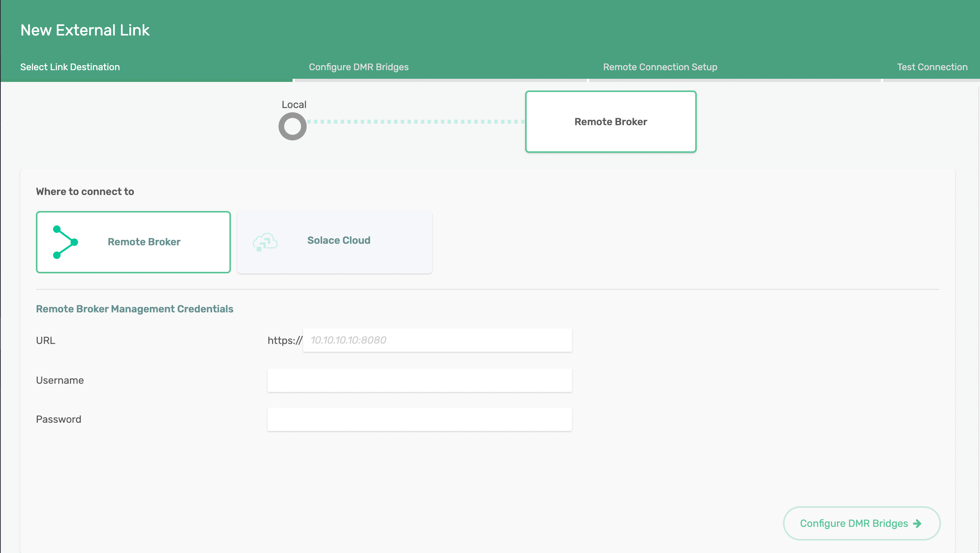
Task: Click the https:// prefix next to the URL field
Action: [284, 340]
